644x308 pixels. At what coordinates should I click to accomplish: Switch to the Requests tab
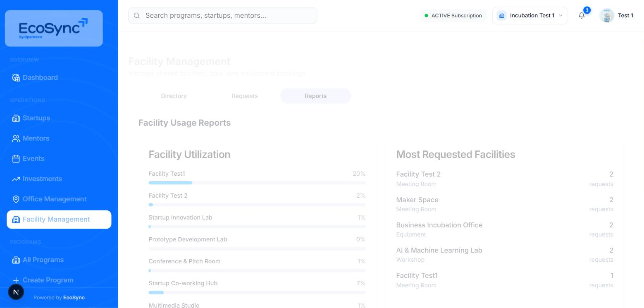click(245, 96)
